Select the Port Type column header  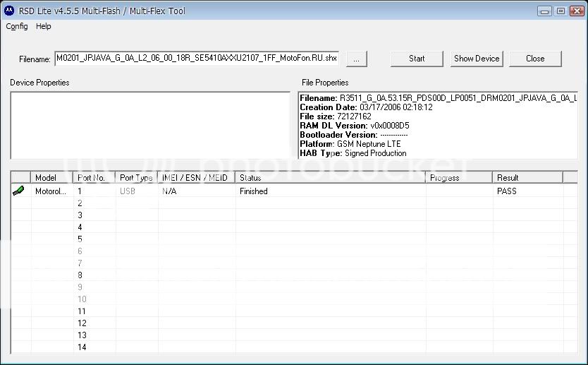tap(136, 178)
